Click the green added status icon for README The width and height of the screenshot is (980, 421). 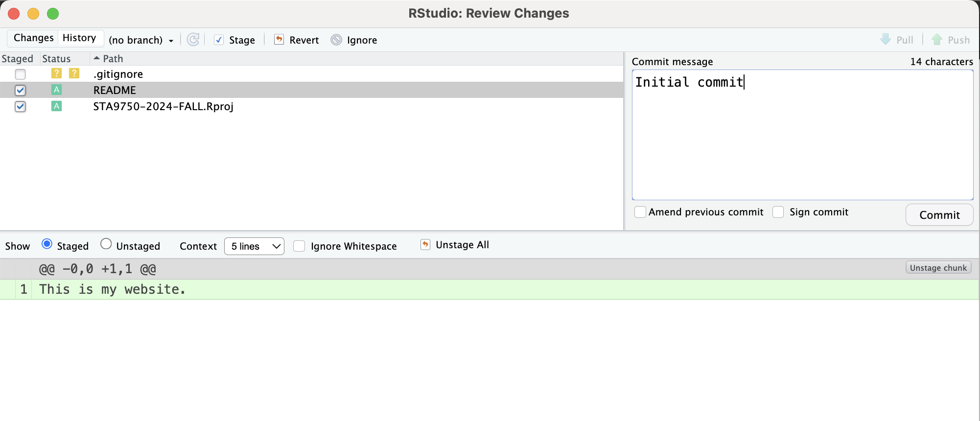tap(57, 90)
